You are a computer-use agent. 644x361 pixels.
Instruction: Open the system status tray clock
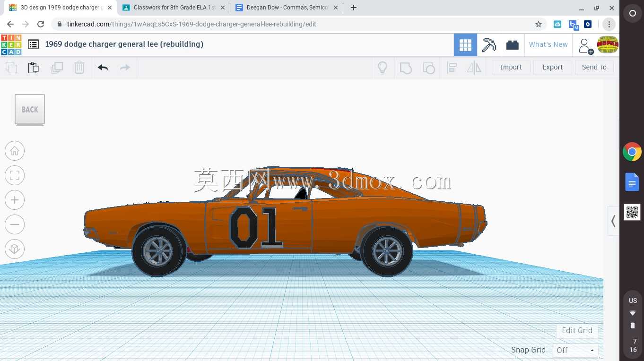pyautogui.click(x=633, y=345)
